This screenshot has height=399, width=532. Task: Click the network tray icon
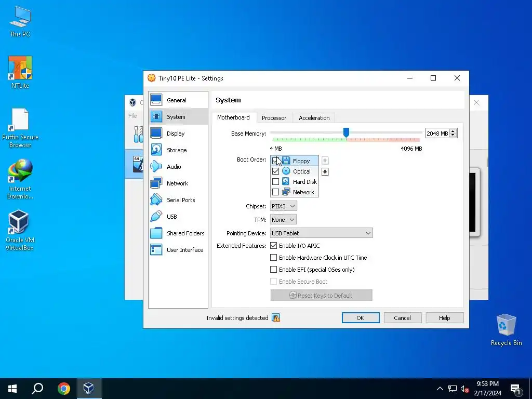tap(453, 389)
